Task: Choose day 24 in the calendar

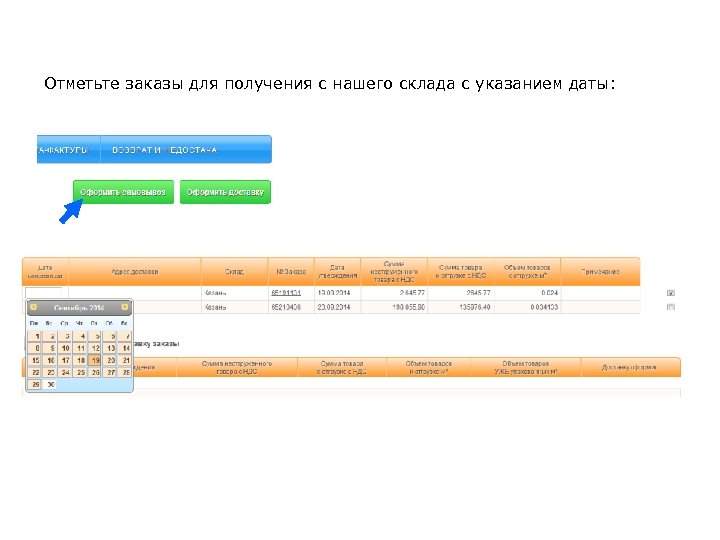Action: (65, 372)
